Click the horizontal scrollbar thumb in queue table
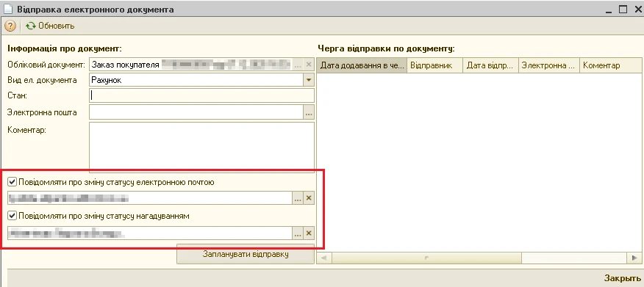The width and height of the screenshot is (644, 287). [426, 258]
